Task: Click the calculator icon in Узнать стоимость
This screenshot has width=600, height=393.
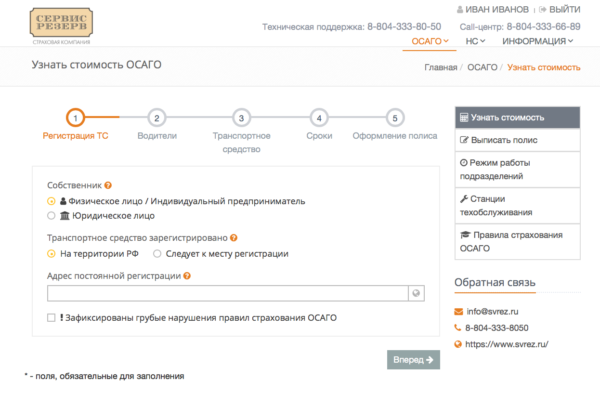Action: [464, 117]
